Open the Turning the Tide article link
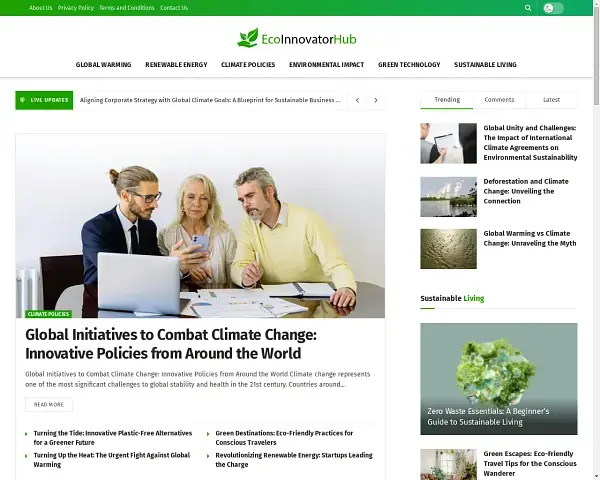 [x=112, y=438]
